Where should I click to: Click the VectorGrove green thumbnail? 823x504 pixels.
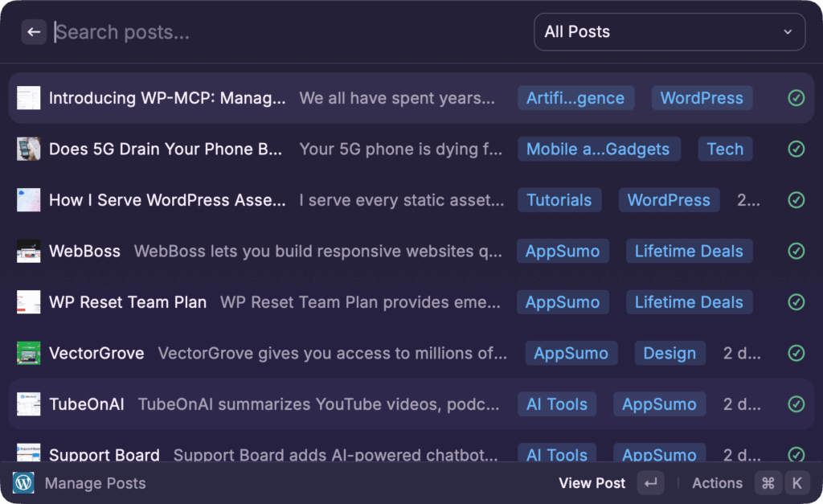tap(28, 353)
